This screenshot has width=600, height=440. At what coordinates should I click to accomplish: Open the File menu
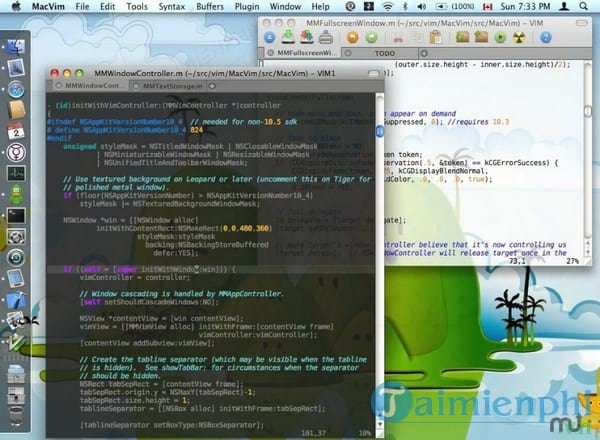[82, 7]
